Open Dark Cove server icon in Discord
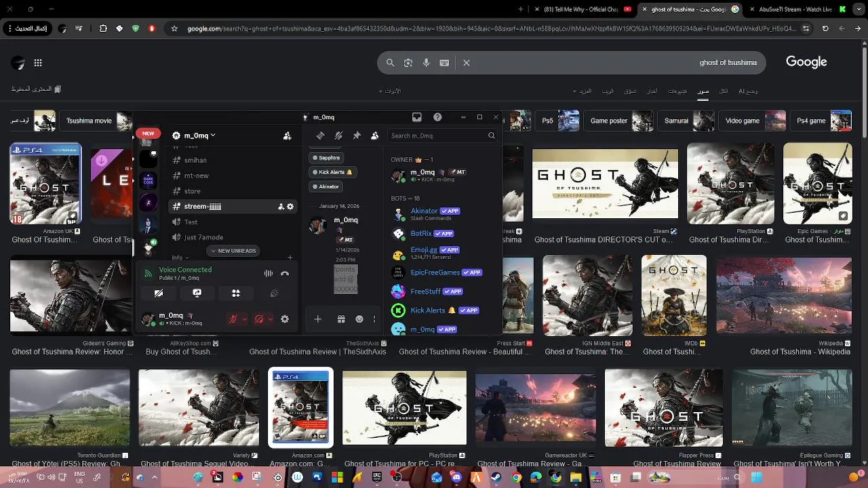The image size is (868, 488). [149, 181]
